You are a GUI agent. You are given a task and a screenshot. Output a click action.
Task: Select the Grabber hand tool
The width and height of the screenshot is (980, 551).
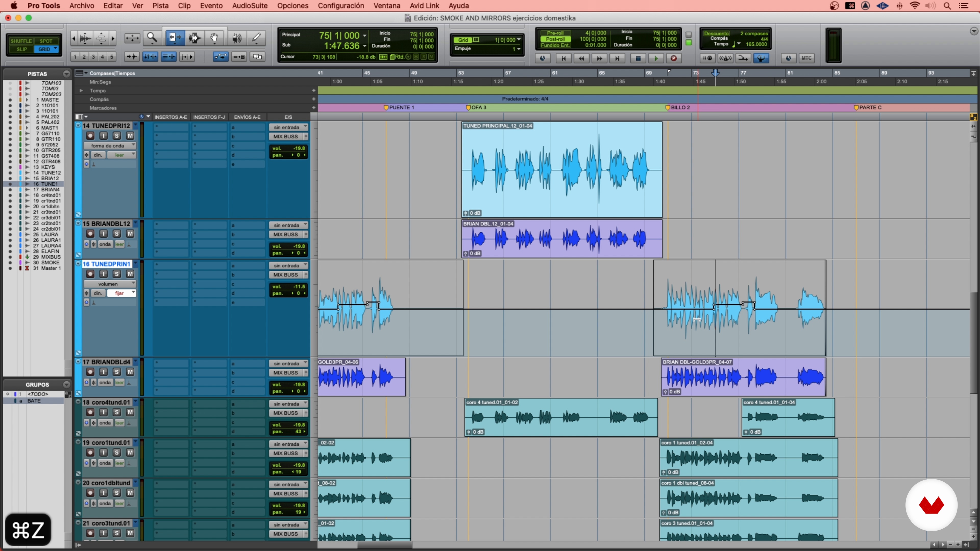point(214,38)
